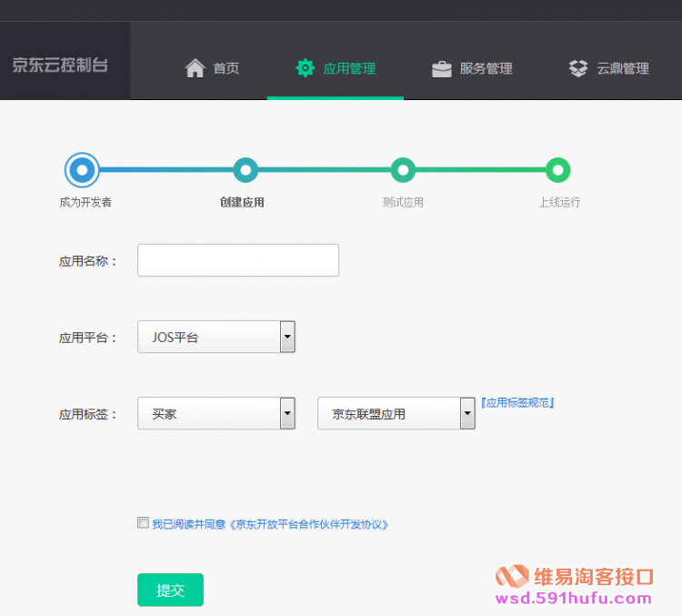
Task: Click the arrow of 京东联盟应用 dropdown
Action: tap(467, 413)
